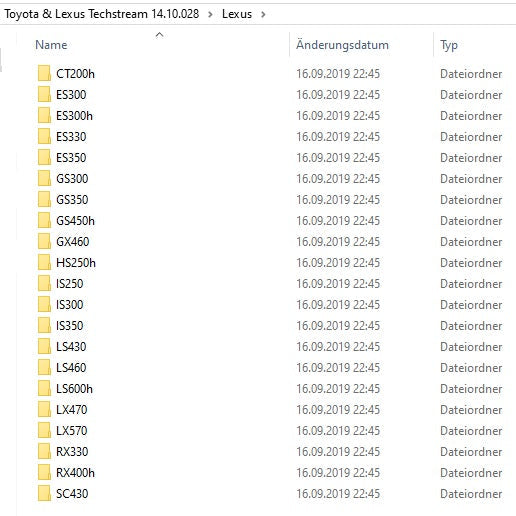Click the date cell in the GS350 row
This screenshot has height=516, width=516.
(x=338, y=200)
